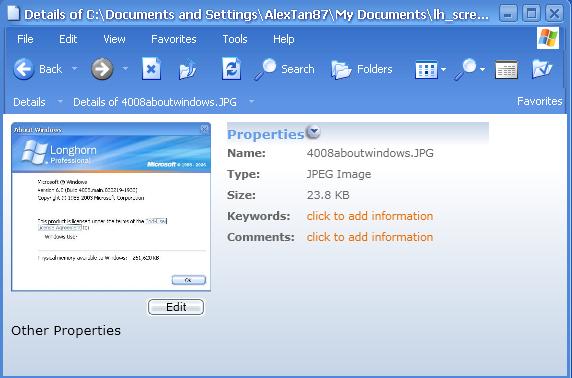Click the Other Properties heading
The height and width of the screenshot is (378, 572).
point(66,331)
